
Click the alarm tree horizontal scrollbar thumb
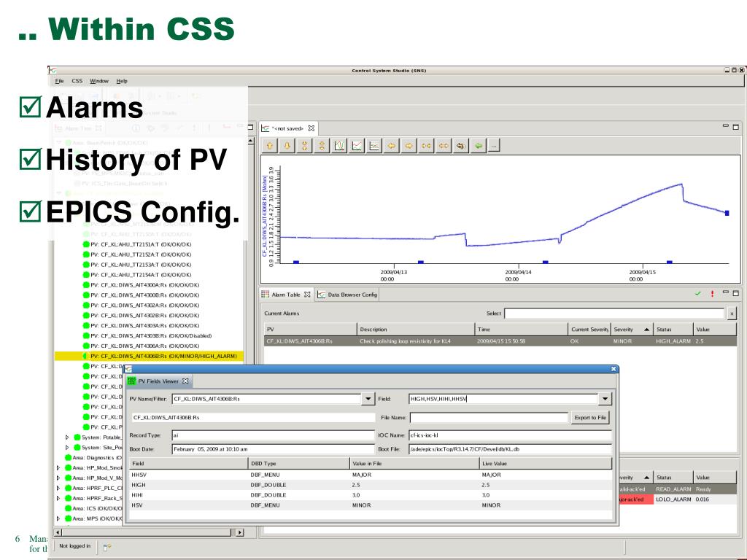tap(147, 532)
